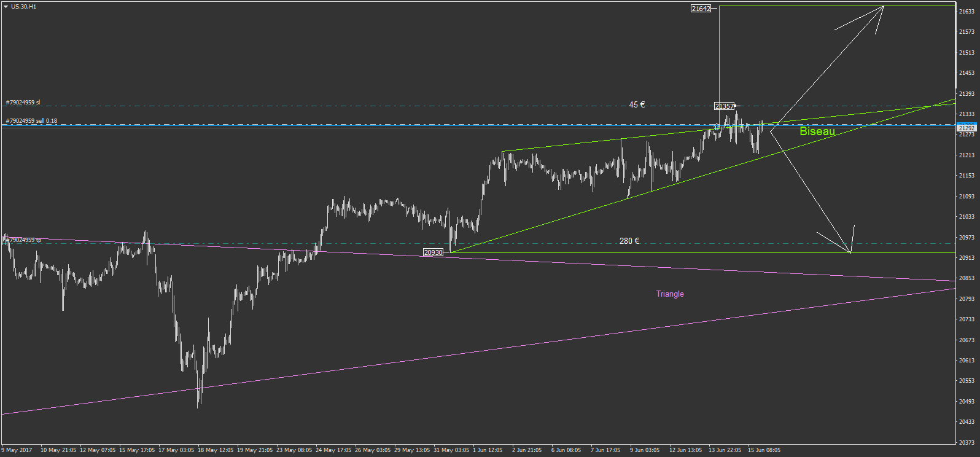Click the 9 May 2017 date on time axis

tap(17, 450)
